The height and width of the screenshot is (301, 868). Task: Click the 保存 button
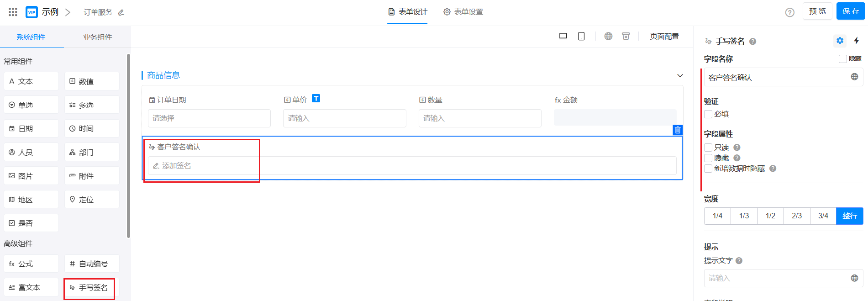(x=850, y=11)
